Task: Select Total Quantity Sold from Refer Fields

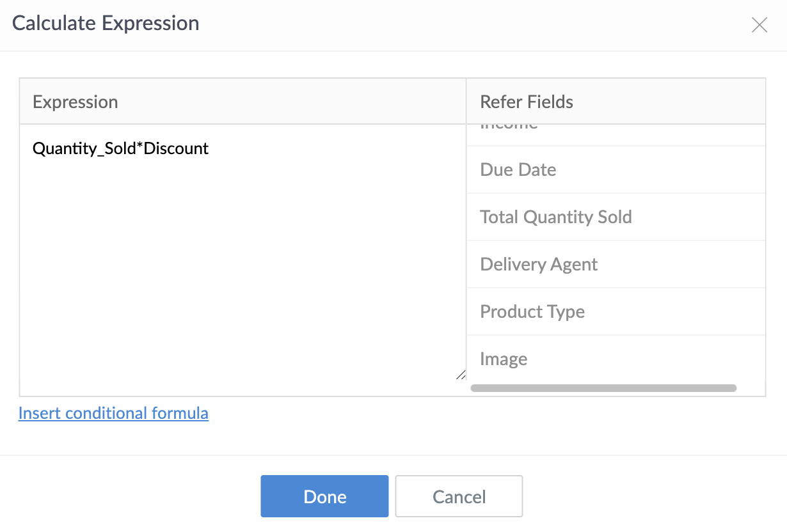Action: click(555, 217)
